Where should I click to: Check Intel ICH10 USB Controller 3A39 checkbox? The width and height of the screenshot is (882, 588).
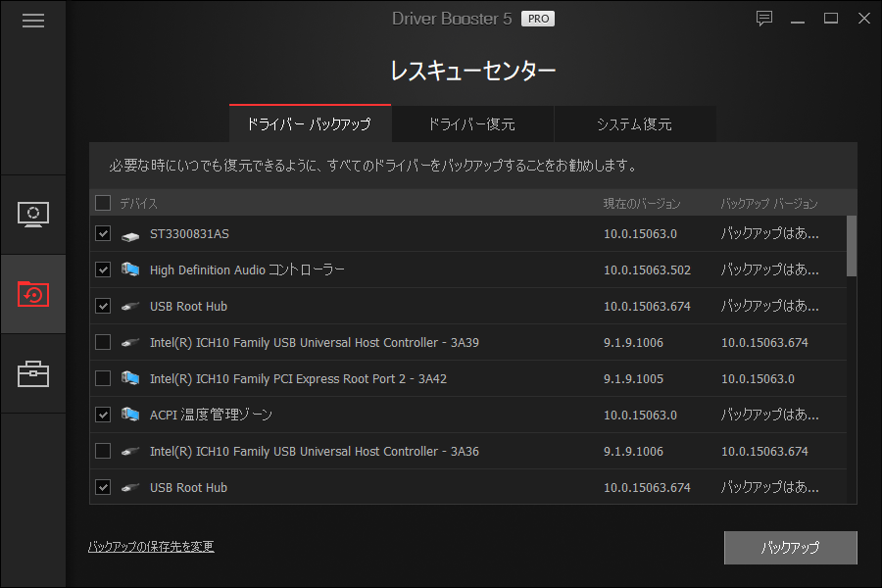click(x=103, y=342)
